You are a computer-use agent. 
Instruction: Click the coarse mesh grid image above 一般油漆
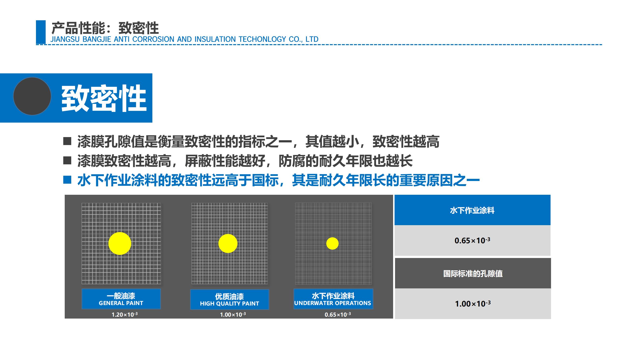[121, 244]
